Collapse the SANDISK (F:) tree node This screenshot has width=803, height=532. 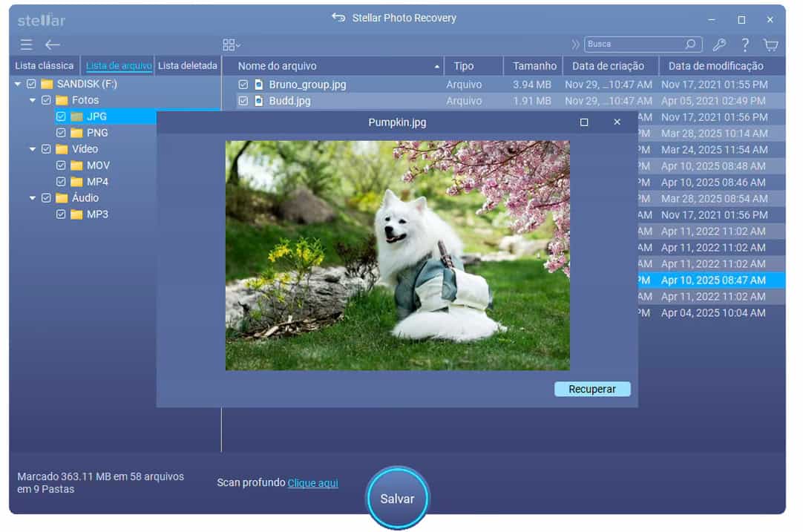click(x=18, y=84)
